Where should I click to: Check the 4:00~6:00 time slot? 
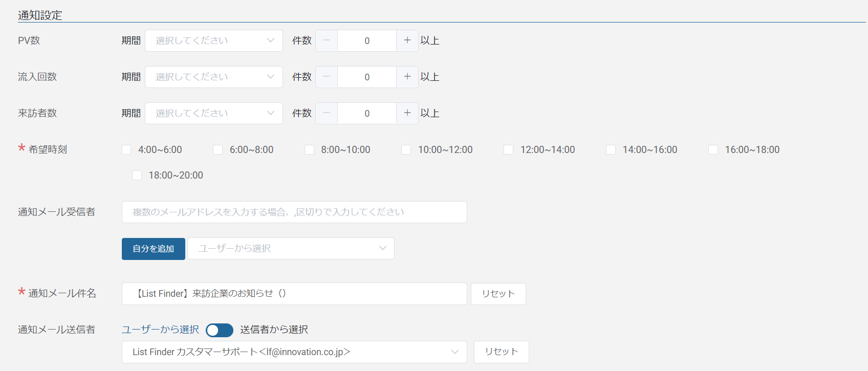[126, 150]
